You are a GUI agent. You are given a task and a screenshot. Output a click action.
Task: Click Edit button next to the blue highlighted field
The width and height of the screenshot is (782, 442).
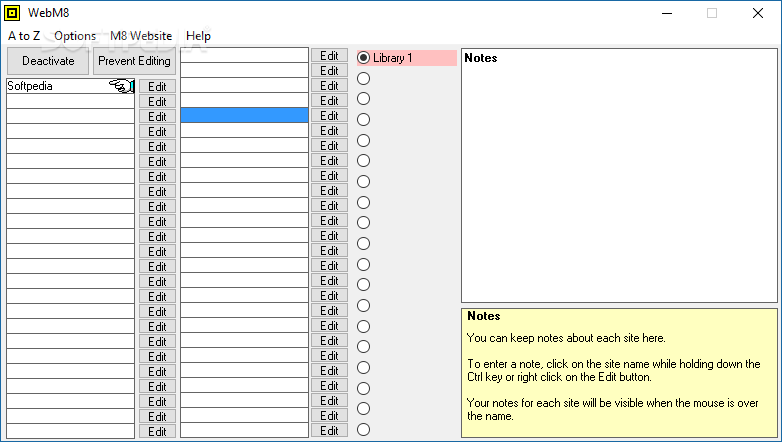[x=329, y=116]
